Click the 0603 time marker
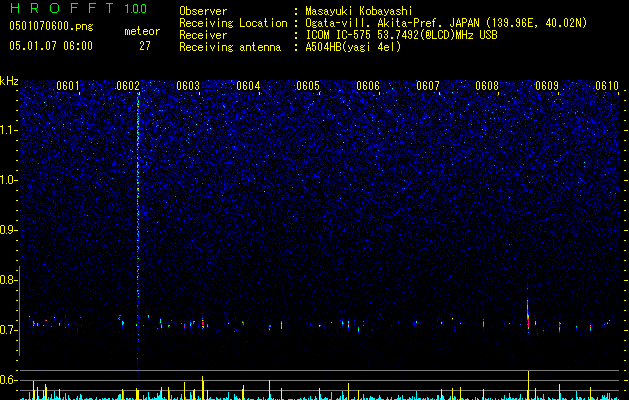Viewport: 629px width, 400px height. click(188, 85)
